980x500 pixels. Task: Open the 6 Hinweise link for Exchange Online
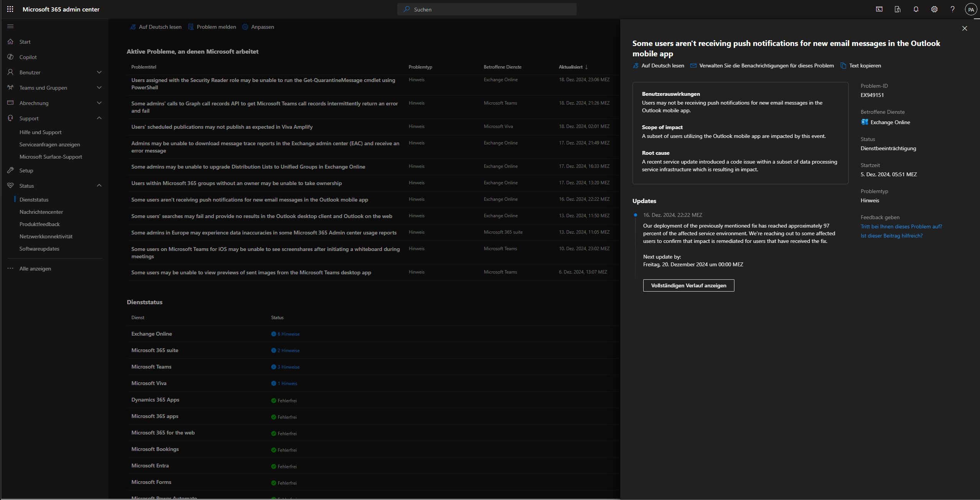point(288,334)
